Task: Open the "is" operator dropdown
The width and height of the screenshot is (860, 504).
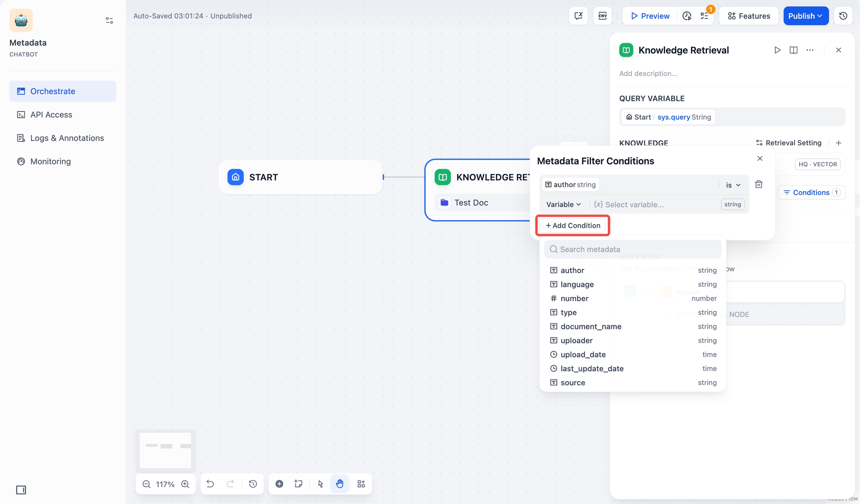Action: click(733, 185)
